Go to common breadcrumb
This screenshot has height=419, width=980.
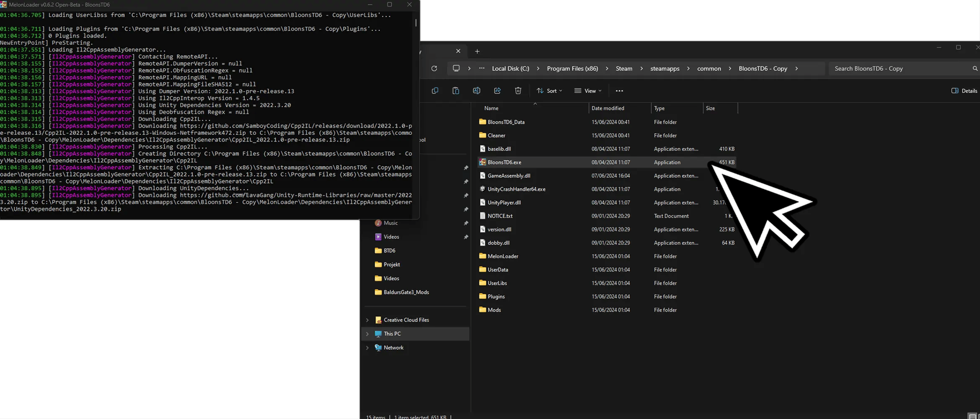tap(709, 68)
